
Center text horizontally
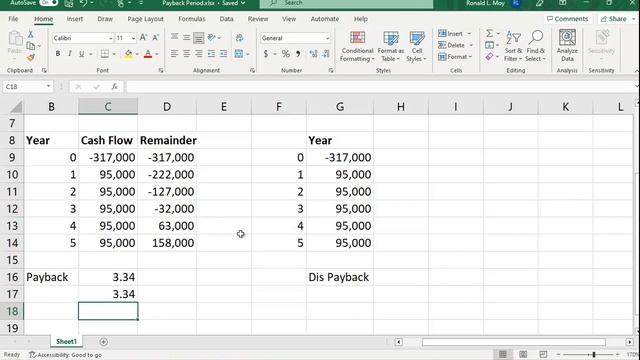click(x=187, y=54)
